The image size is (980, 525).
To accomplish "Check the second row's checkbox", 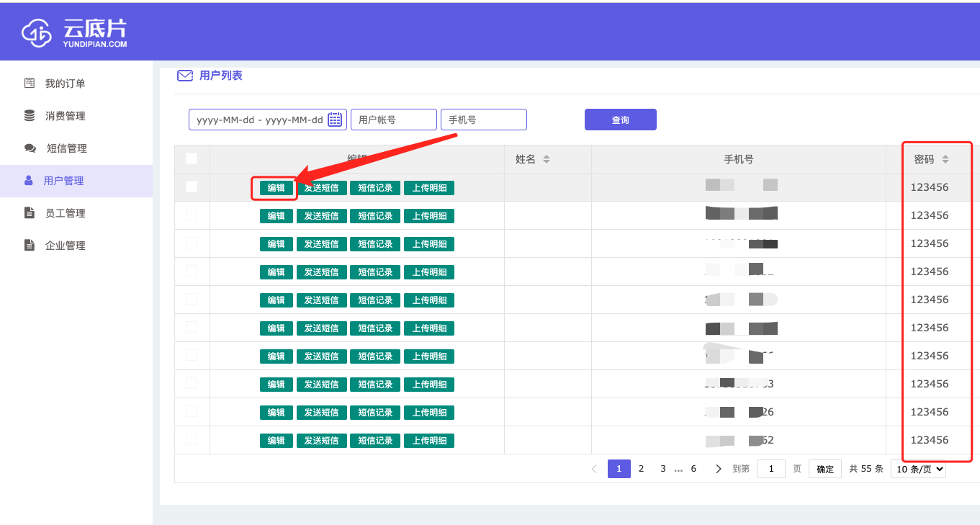I will point(192,215).
